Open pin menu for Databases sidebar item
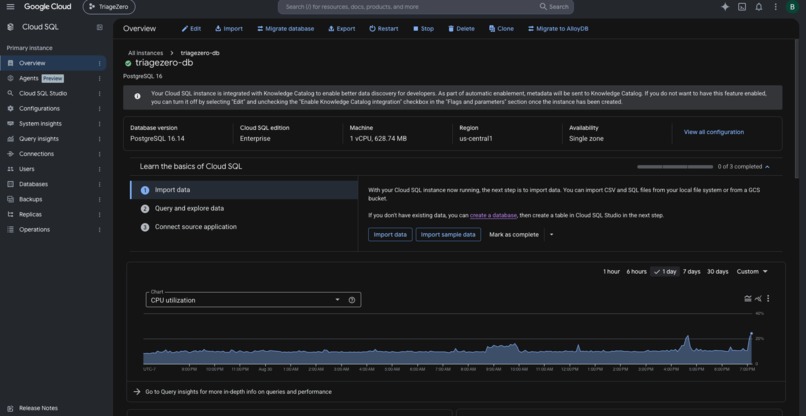The width and height of the screenshot is (806, 416). pyautogui.click(x=99, y=184)
